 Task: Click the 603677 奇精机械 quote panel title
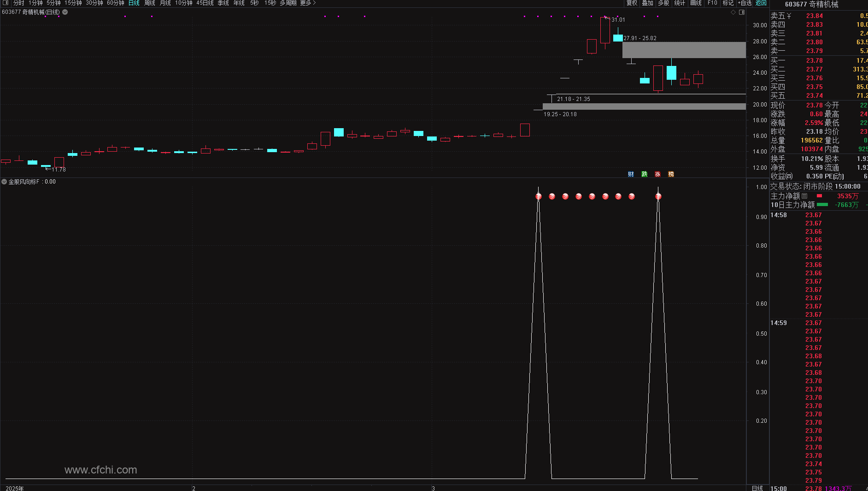(x=812, y=4)
